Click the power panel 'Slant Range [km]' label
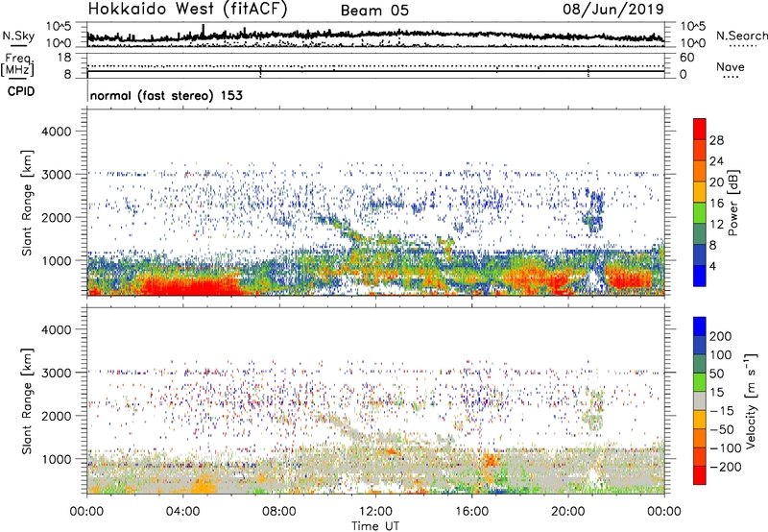 [27, 203]
